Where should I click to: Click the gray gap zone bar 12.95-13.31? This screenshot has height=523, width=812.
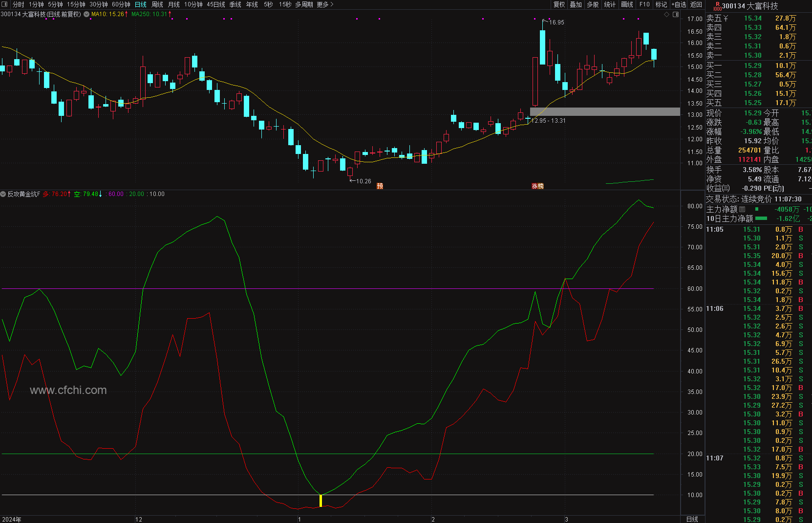[x=605, y=111]
